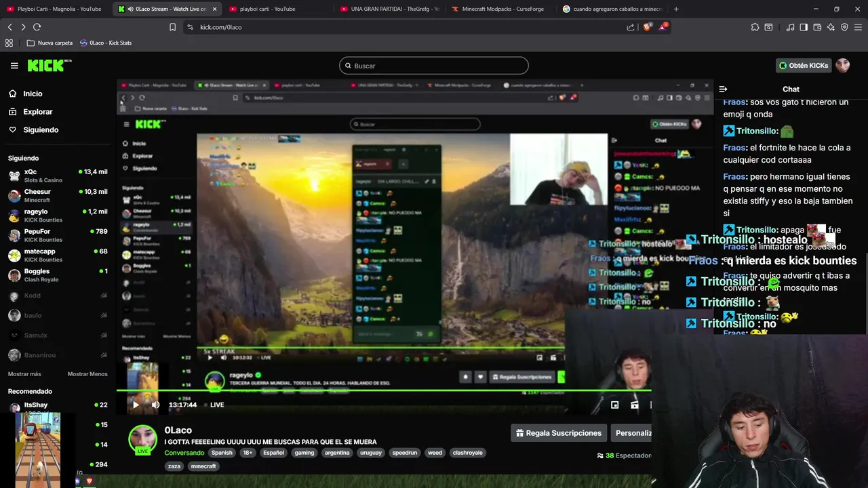The image size is (868, 488).
Task: Open the profile avatar menu
Action: point(843,66)
